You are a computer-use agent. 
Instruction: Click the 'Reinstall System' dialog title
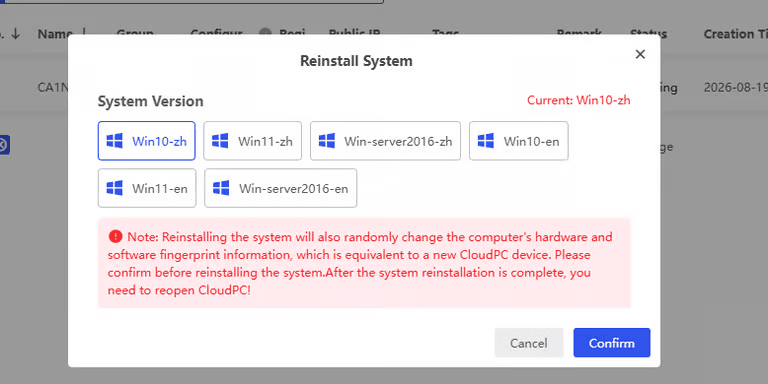[x=356, y=61]
